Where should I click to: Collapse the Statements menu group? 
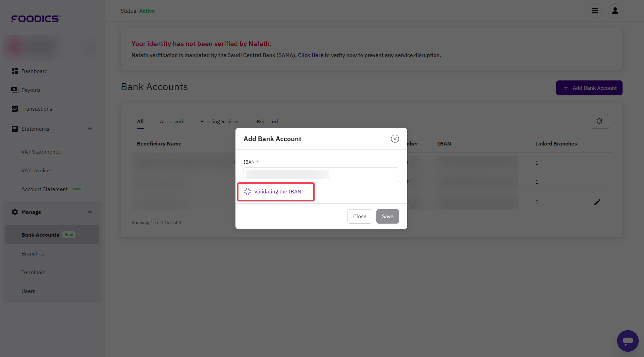point(89,129)
